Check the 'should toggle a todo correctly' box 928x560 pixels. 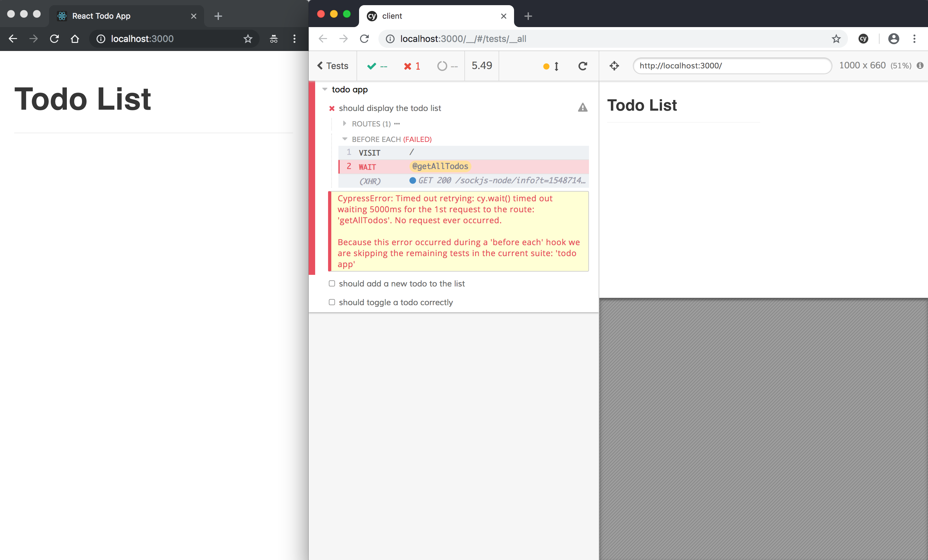(x=332, y=302)
